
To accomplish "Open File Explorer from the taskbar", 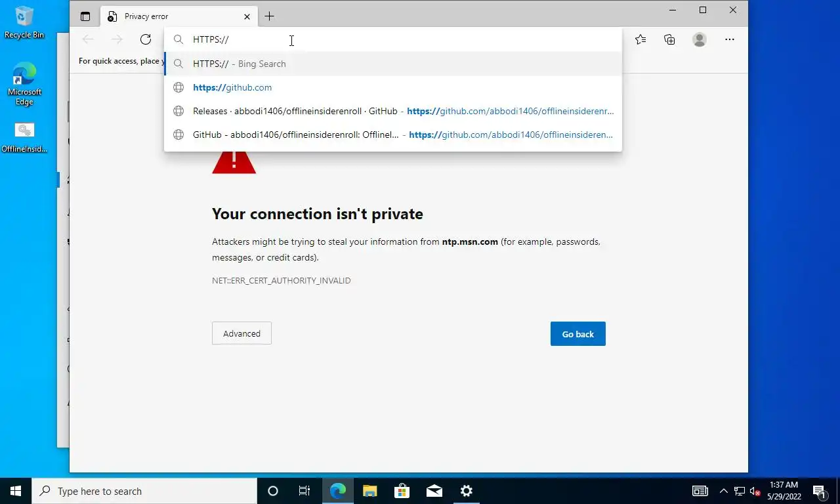I will click(x=370, y=491).
